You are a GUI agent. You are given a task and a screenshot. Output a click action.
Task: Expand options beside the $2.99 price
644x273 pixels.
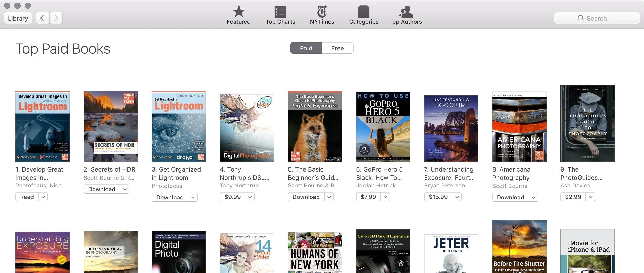coord(591,197)
